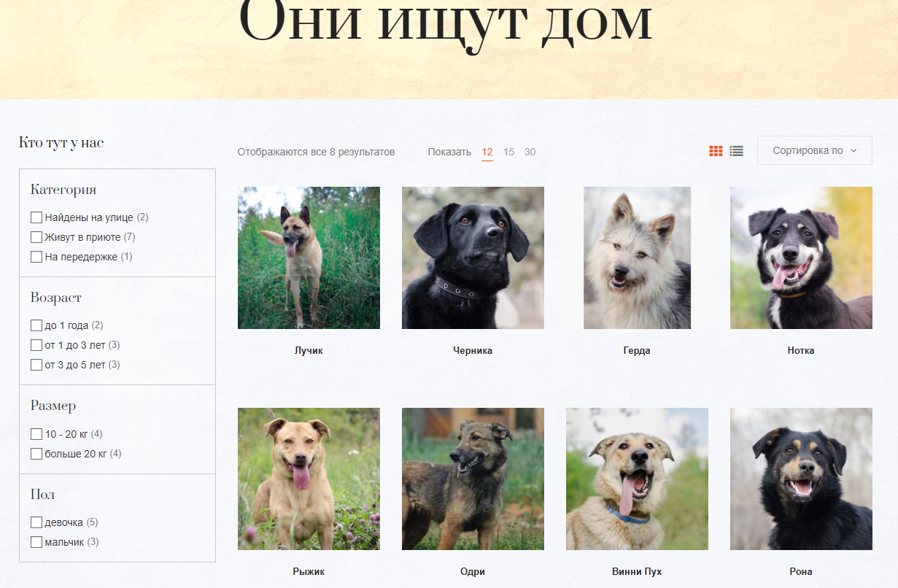Check the 'Найдены на улице' category filter

36,217
